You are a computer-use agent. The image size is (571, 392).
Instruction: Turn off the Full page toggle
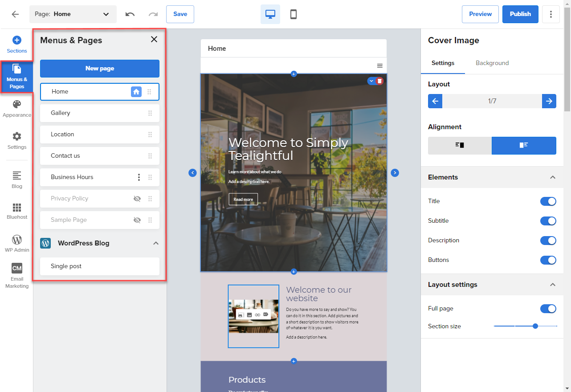tap(548, 308)
